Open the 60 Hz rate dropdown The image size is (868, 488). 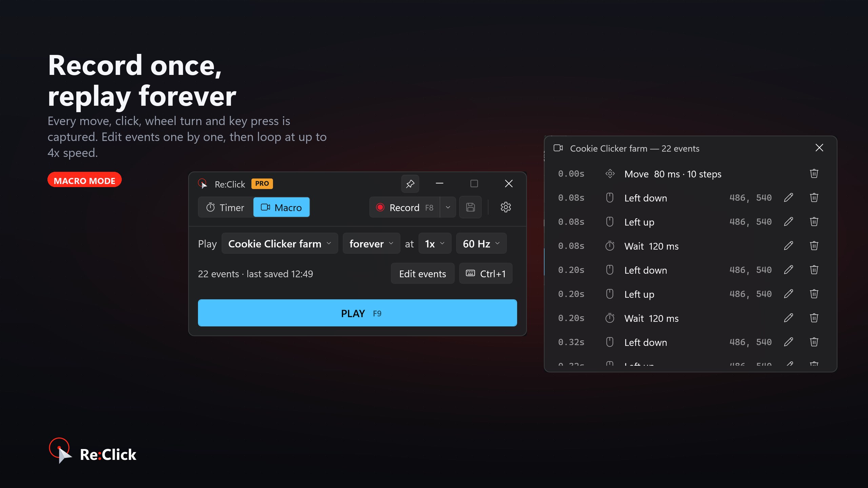tap(481, 243)
